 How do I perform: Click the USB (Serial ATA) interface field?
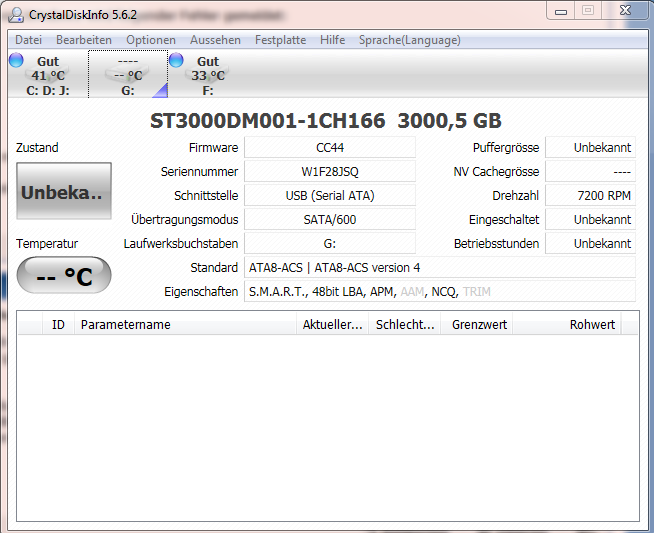(x=330, y=196)
